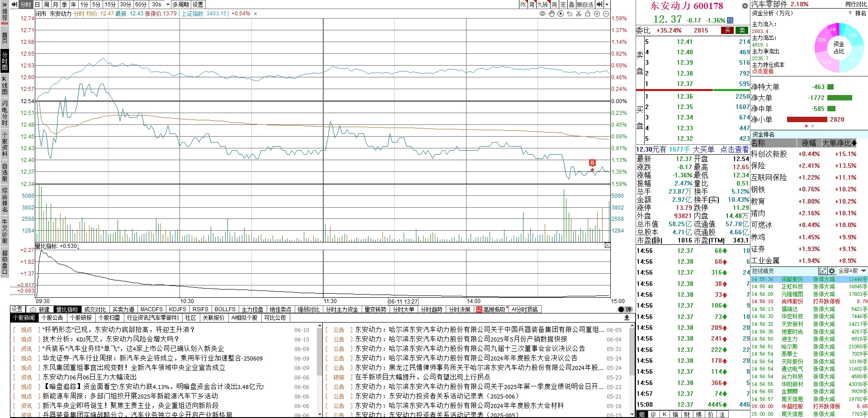Click the download icon in news panel

627,318
